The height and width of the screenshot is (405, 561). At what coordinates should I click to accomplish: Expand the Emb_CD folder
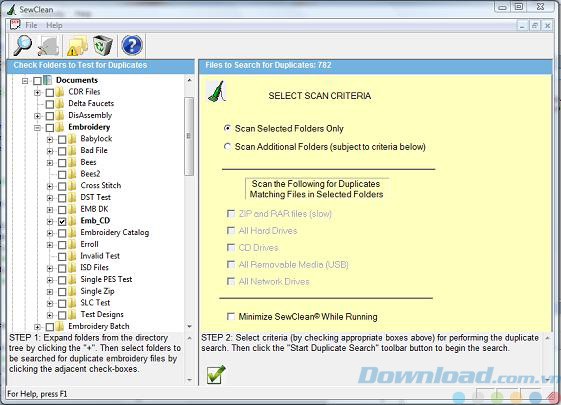click(x=50, y=221)
